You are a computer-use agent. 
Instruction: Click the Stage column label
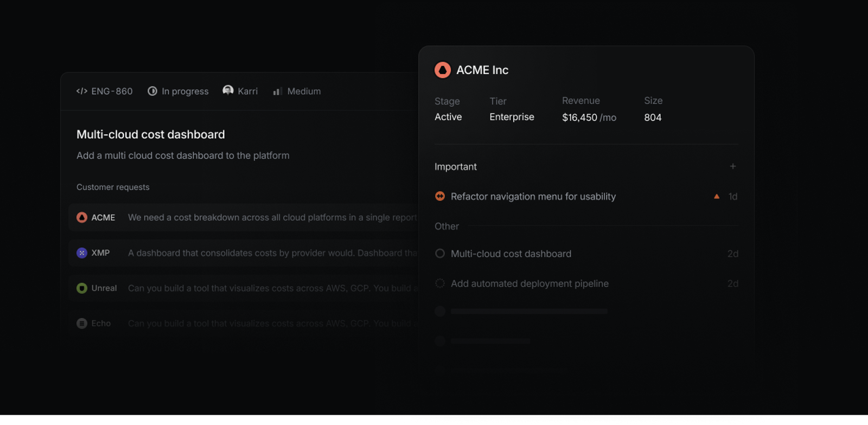tap(447, 102)
